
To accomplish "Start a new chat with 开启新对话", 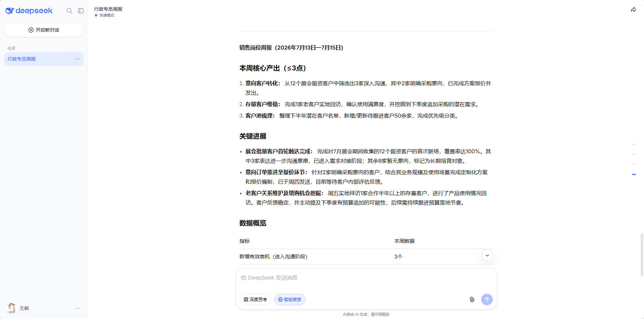I will (x=44, y=30).
